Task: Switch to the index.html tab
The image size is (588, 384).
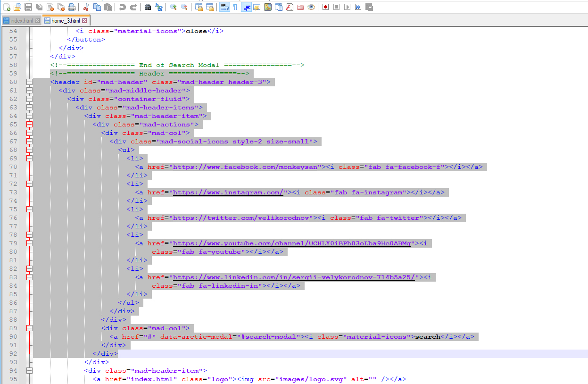Action: [21, 21]
